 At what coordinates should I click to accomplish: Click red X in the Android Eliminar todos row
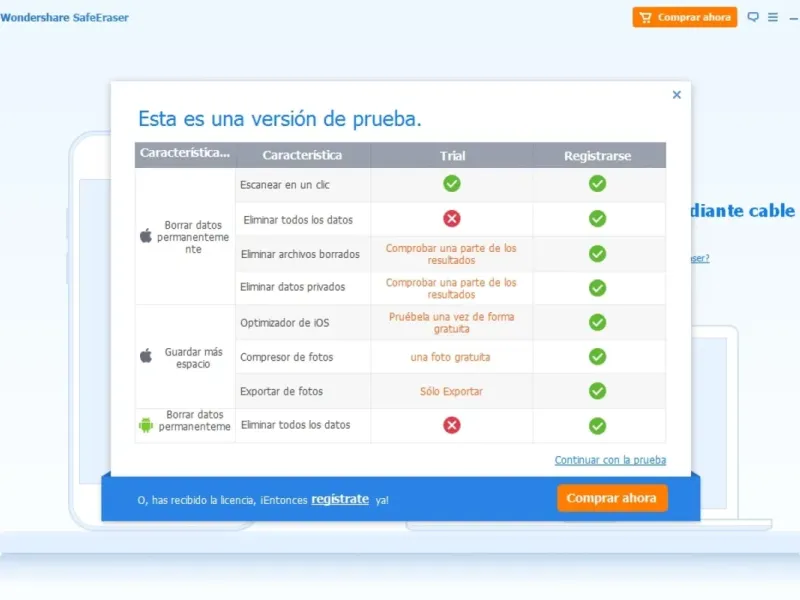click(x=452, y=425)
